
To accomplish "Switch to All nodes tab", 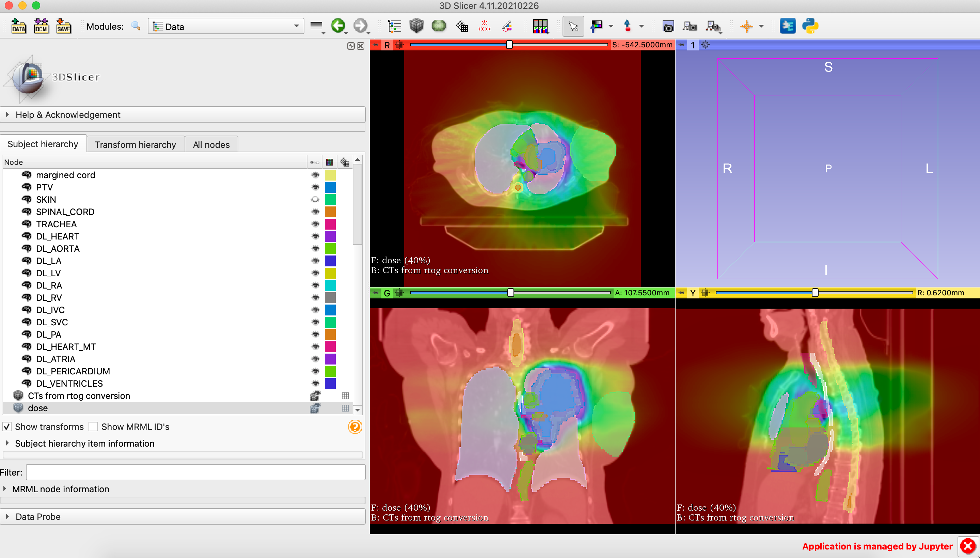I will 211,144.
